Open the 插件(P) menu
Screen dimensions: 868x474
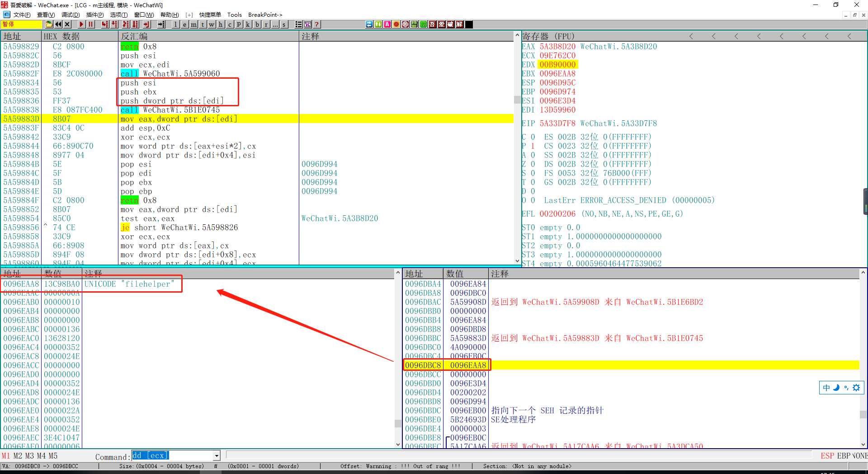(95, 15)
